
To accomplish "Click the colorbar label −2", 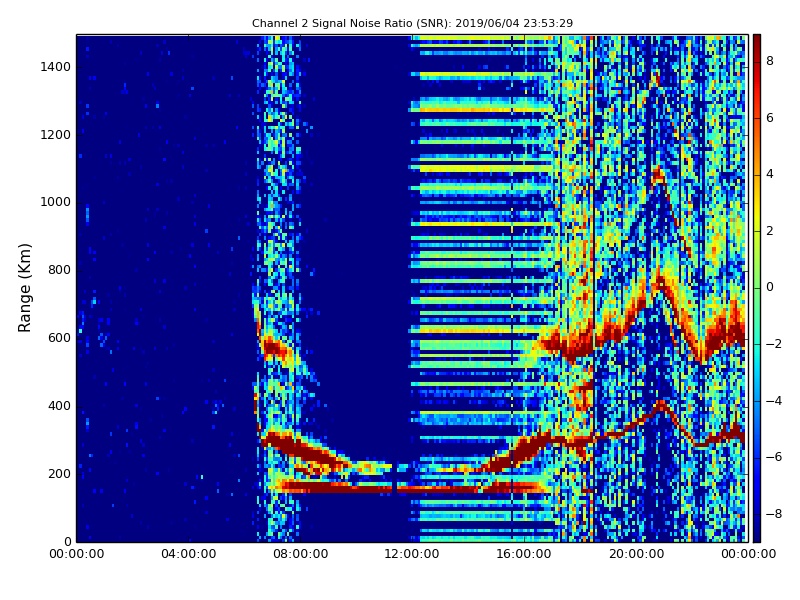I will tap(773, 344).
